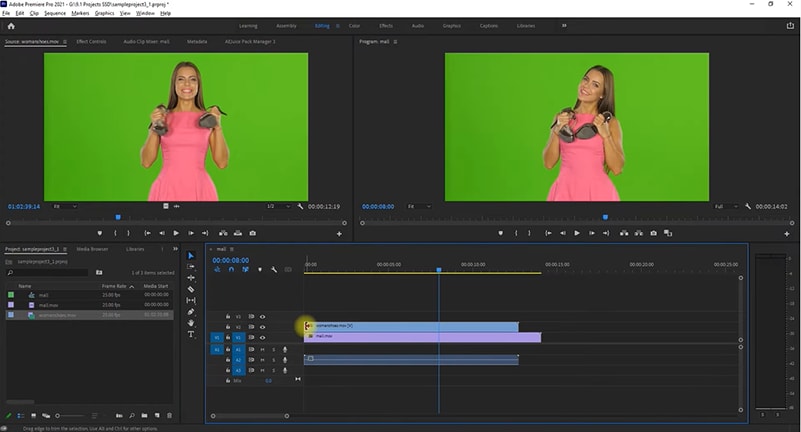The width and height of the screenshot is (801, 432).
Task: Select the Type tool
Action: tap(191, 334)
